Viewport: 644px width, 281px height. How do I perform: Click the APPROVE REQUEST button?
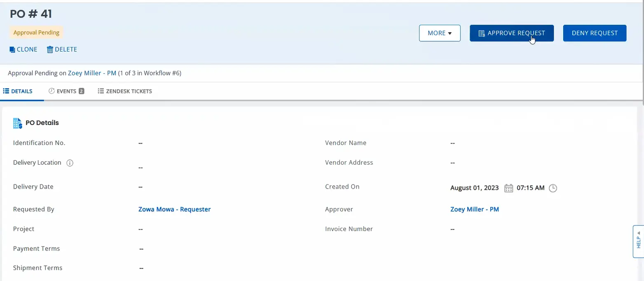tap(512, 33)
